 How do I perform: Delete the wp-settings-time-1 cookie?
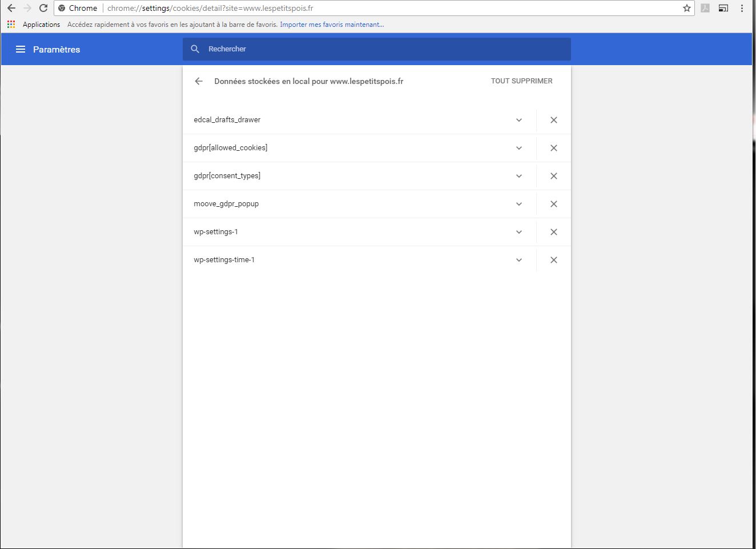point(553,260)
